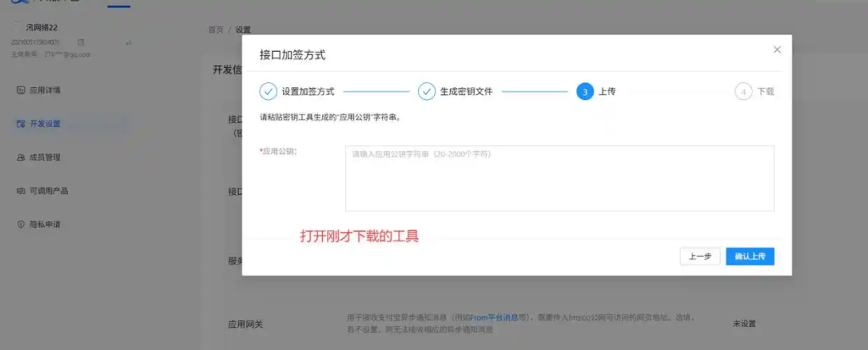Open 成员管理 in the sidebar menu

(x=45, y=158)
